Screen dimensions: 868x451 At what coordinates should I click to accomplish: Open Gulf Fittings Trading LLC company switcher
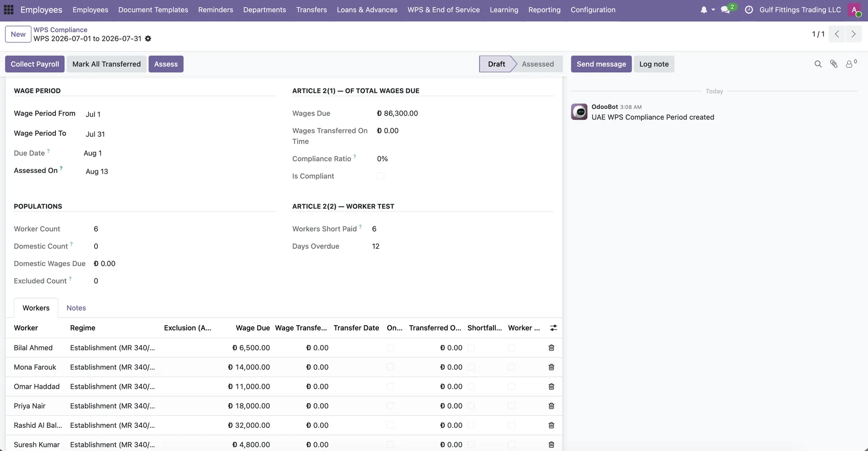(x=800, y=10)
